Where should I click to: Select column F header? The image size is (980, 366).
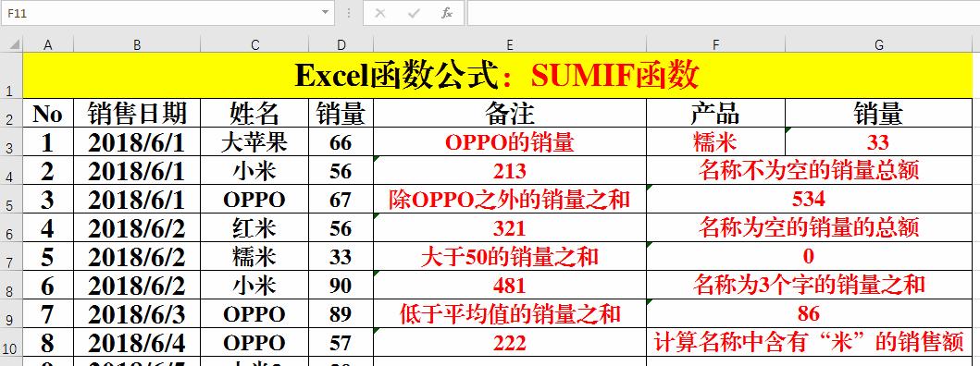(x=715, y=45)
